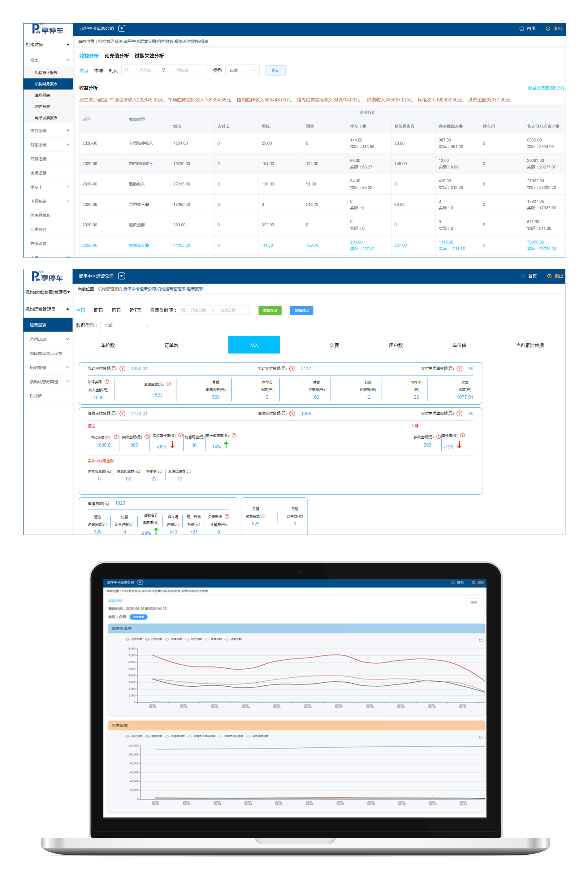Click the green 数据导出 button
The image size is (588, 873).
pos(270,310)
